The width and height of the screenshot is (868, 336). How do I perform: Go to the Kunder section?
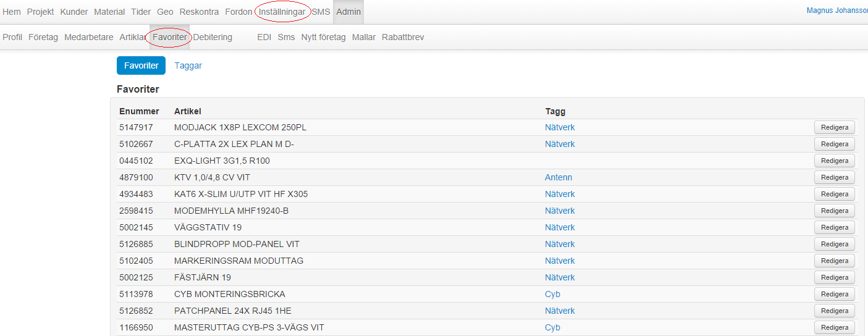(74, 12)
